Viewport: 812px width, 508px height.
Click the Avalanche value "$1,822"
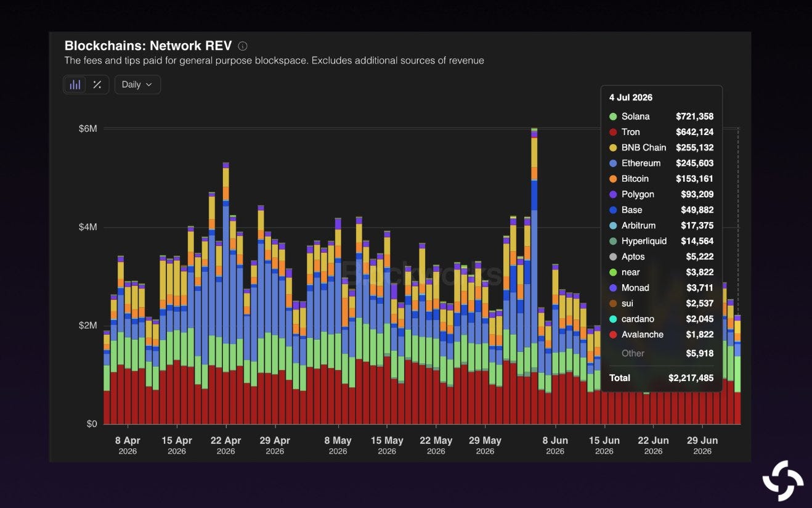click(699, 335)
